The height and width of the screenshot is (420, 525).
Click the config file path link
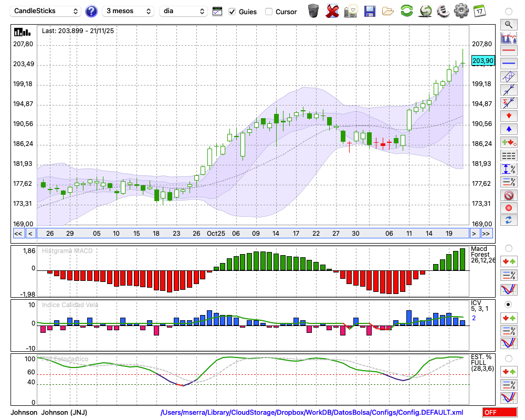coord(312,413)
